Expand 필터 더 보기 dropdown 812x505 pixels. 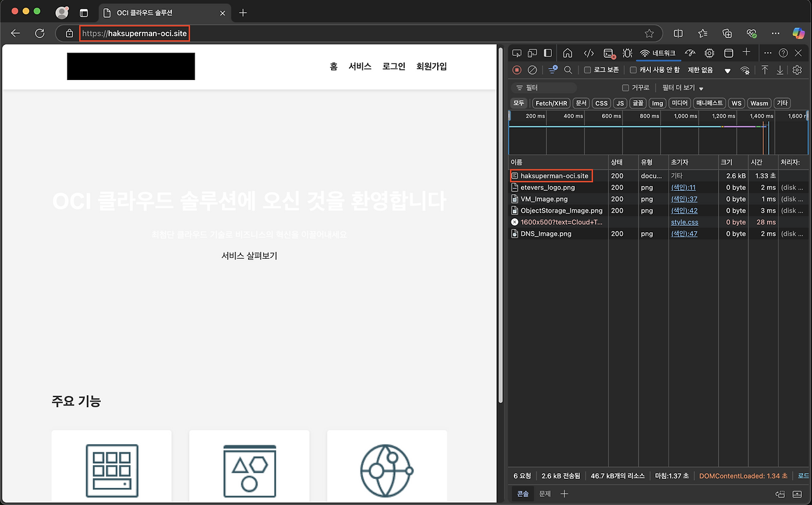pos(683,88)
